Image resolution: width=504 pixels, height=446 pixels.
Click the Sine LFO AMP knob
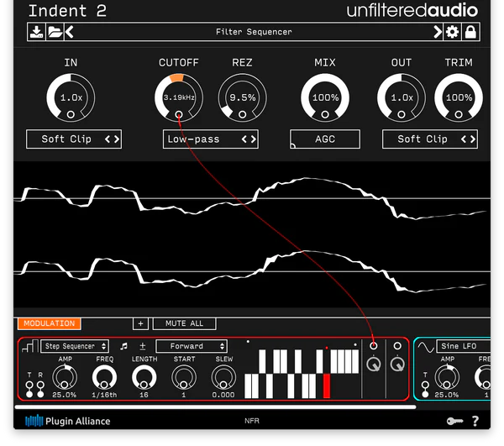point(447,377)
